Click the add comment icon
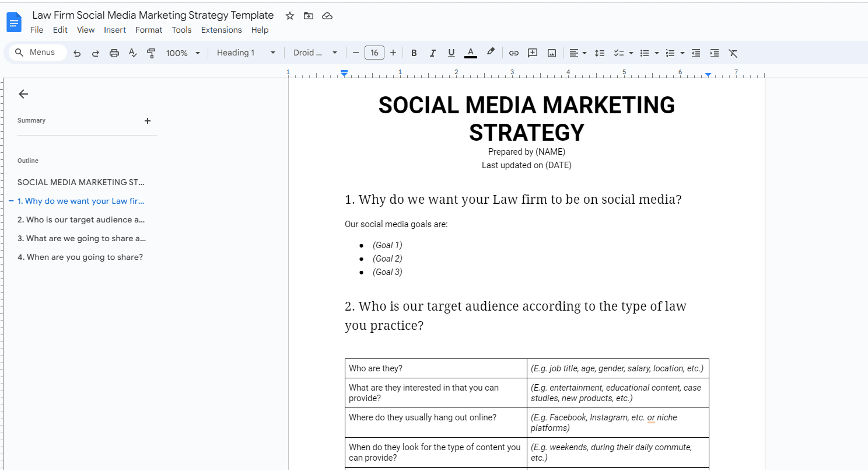The height and width of the screenshot is (470, 868). (x=533, y=53)
